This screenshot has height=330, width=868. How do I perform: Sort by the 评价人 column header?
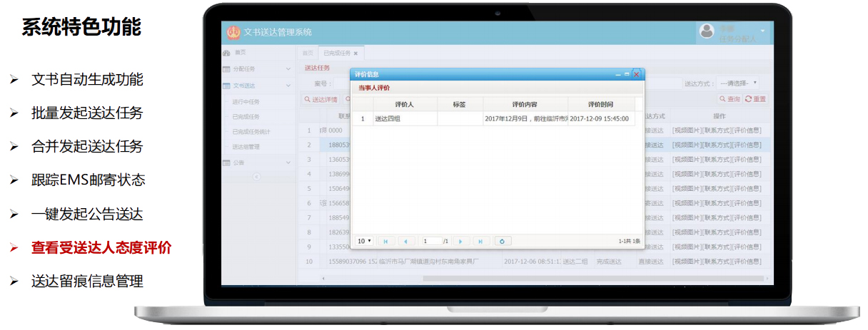405,104
